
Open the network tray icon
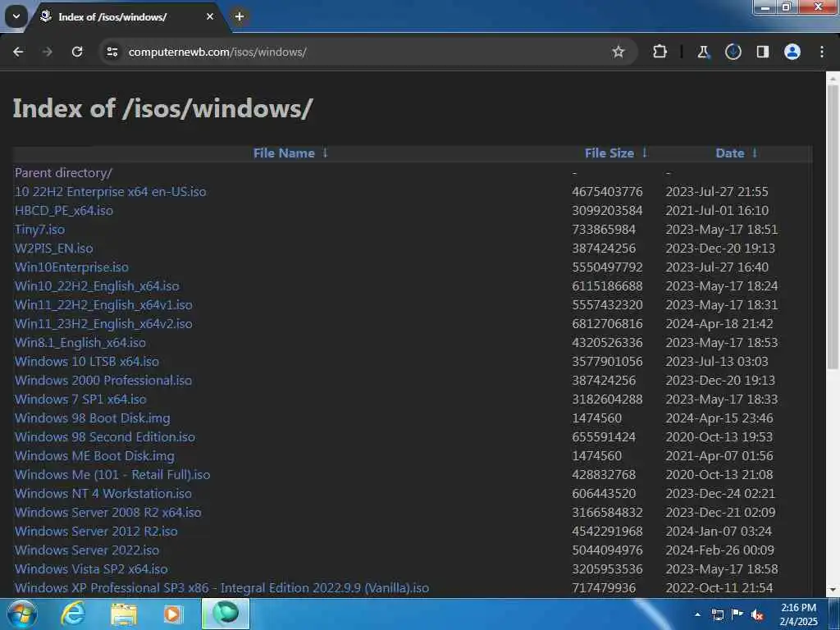tap(717, 614)
